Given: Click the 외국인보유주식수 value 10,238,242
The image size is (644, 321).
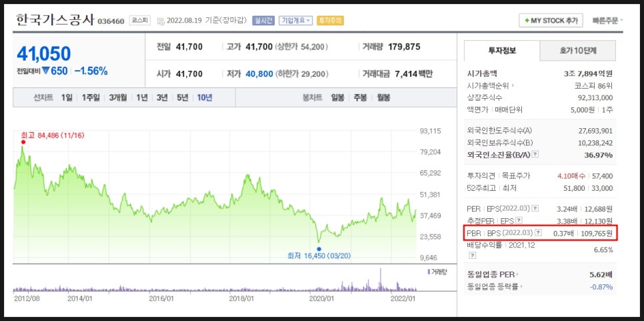Looking at the screenshot, I should tap(595, 143).
